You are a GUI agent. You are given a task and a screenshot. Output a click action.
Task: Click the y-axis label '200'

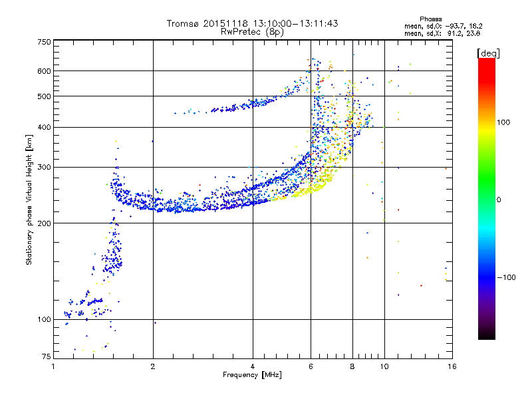coord(45,223)
